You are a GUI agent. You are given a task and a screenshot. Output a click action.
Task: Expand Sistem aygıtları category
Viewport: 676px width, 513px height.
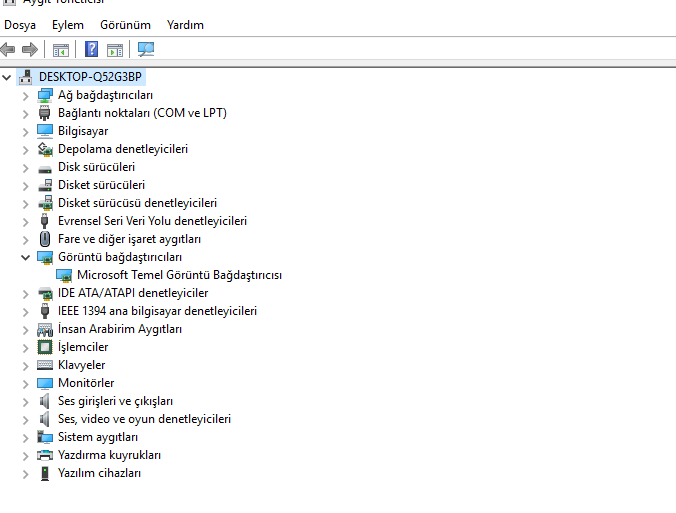25,438
